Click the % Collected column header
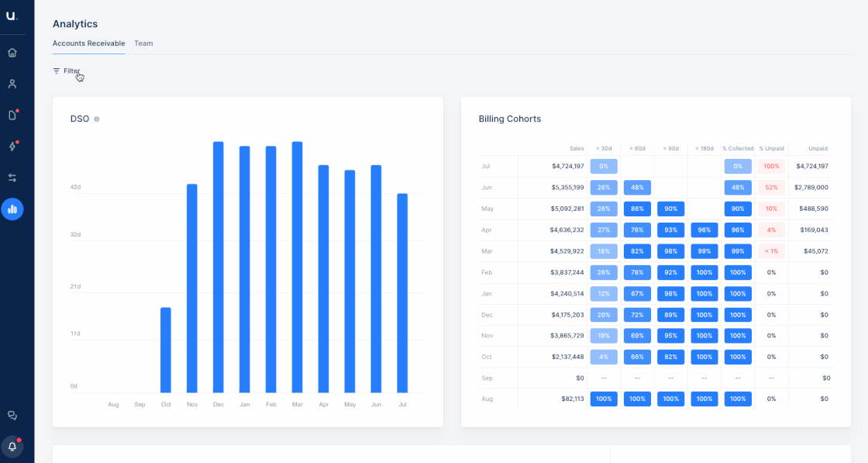The image size is (868, 463). coord(738,148)
